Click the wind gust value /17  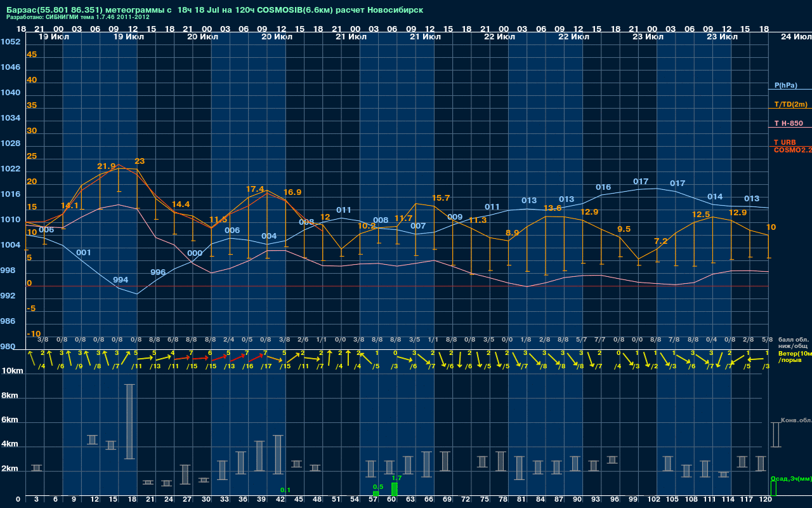pyautogui.click(x=266, y=366)
